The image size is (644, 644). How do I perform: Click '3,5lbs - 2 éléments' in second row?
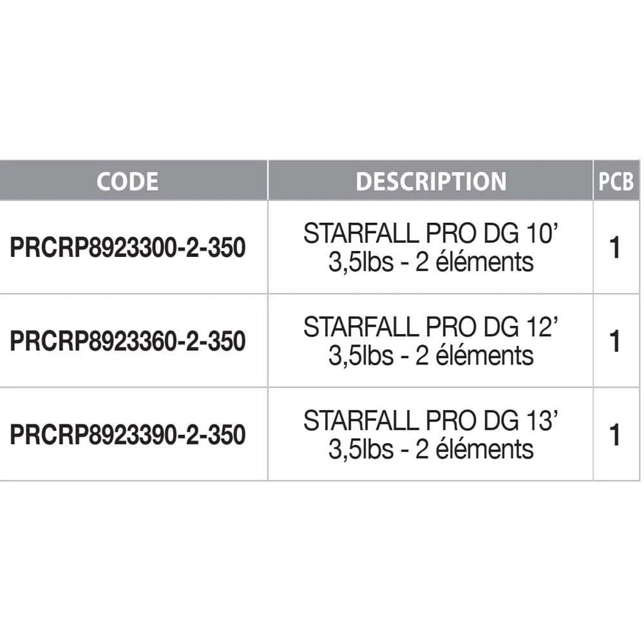click(431, 356)
